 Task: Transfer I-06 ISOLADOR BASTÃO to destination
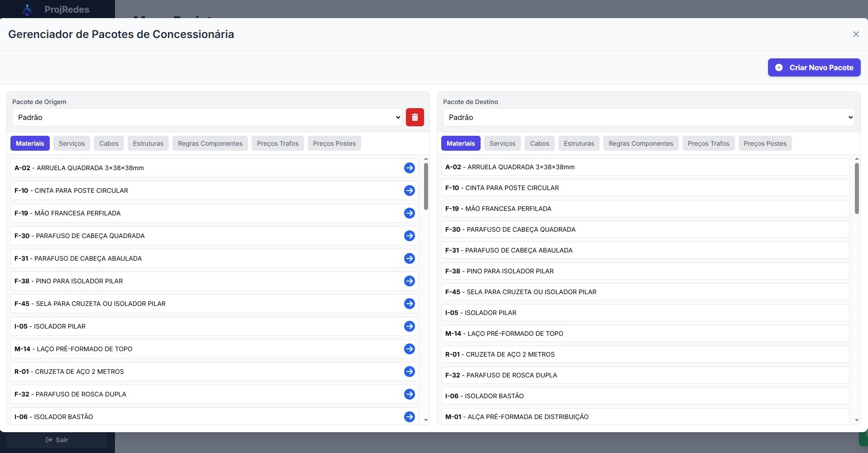click(x=409, y=417)
